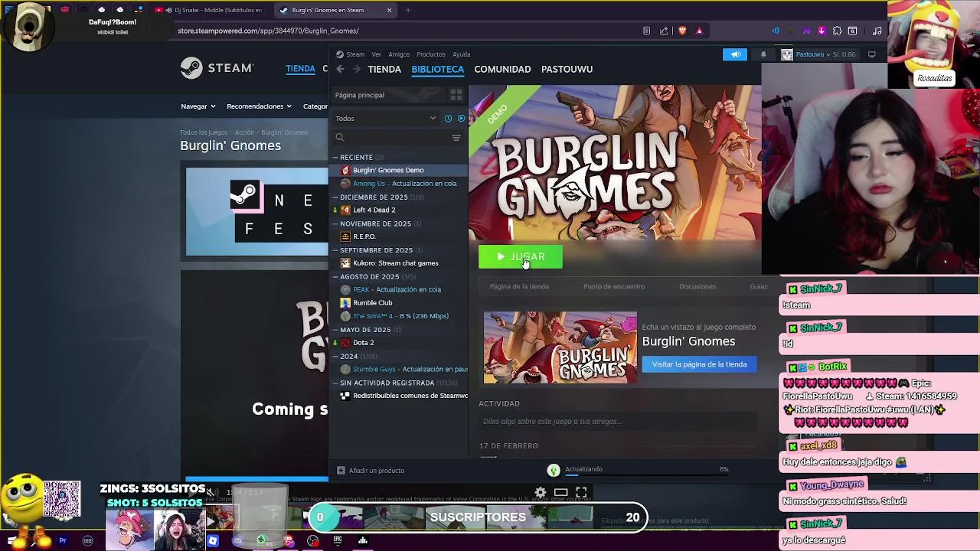Open Página de la tienda link
The height and width of the screenshot is (551, 980).
519,286
